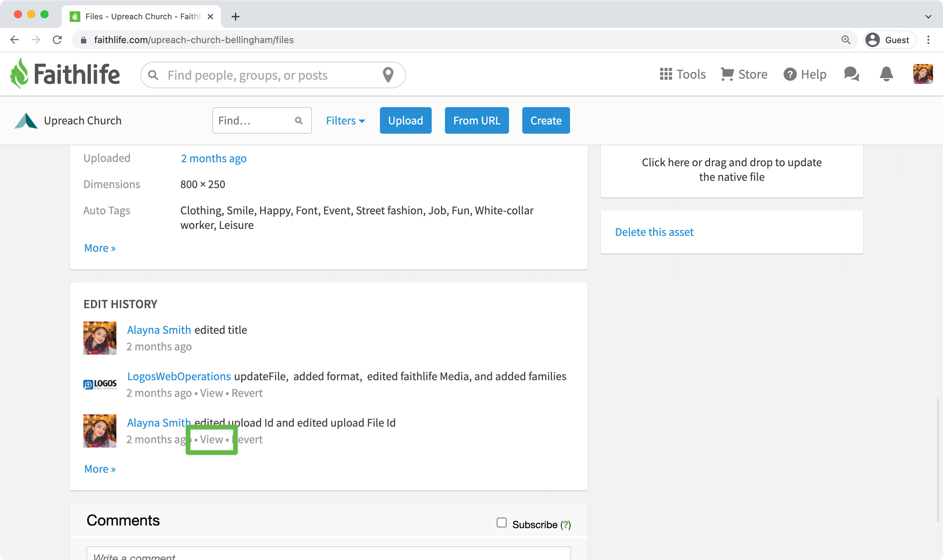Close the Files - Upreach Church tab

(x=211, y=17)
